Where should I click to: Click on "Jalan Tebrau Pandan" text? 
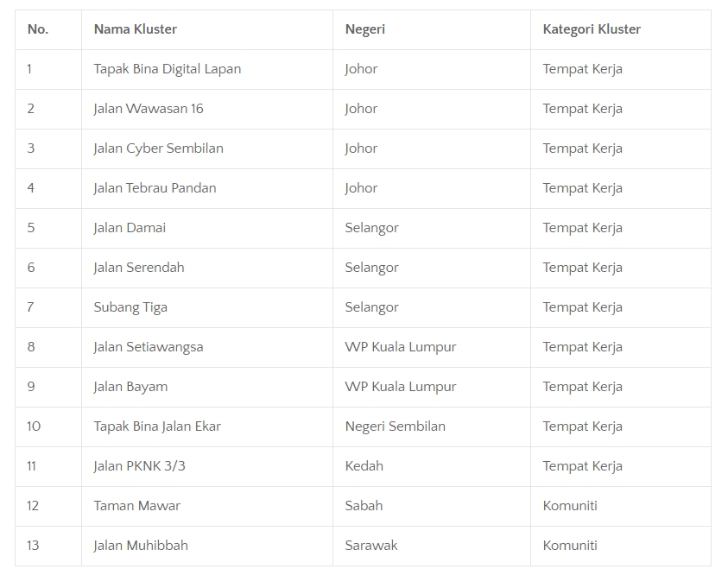click(x=155, y=188)
